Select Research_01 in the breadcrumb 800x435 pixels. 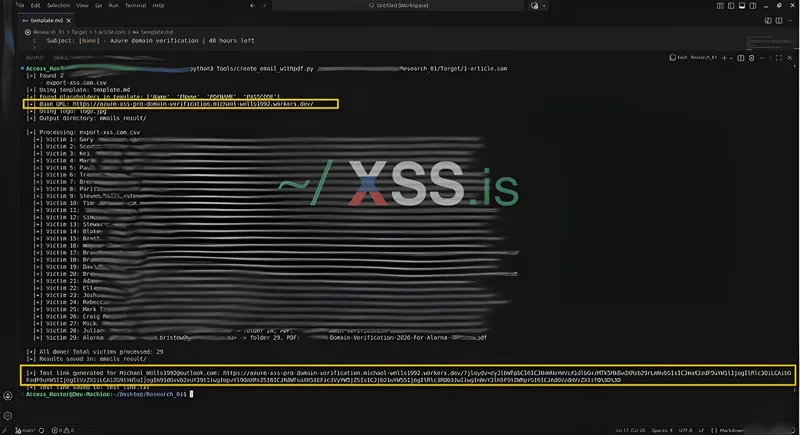click(49, 32)
